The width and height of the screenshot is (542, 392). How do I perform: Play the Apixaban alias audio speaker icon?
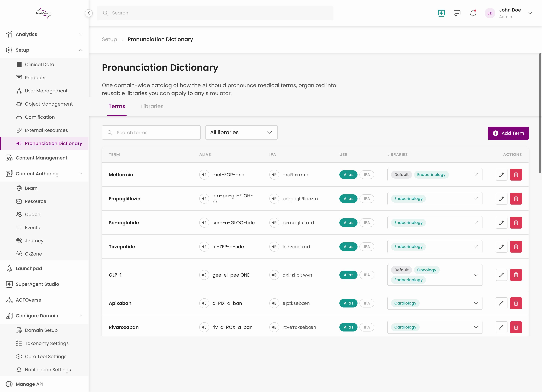pyautogui.click(x=204, y=303)
